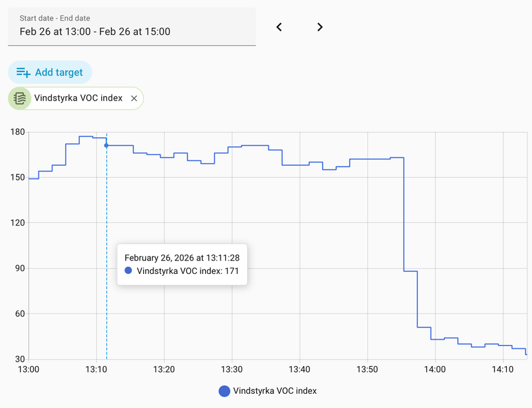Remove the Vindstyrka VOC index target
Viewport: 532px width, 408px height.
coord(133,98)
